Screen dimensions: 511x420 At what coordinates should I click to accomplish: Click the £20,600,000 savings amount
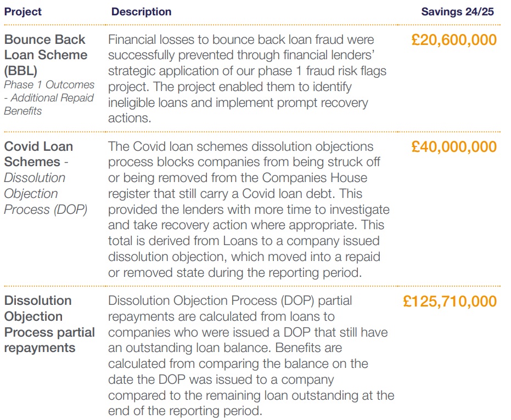click(454, 40)
